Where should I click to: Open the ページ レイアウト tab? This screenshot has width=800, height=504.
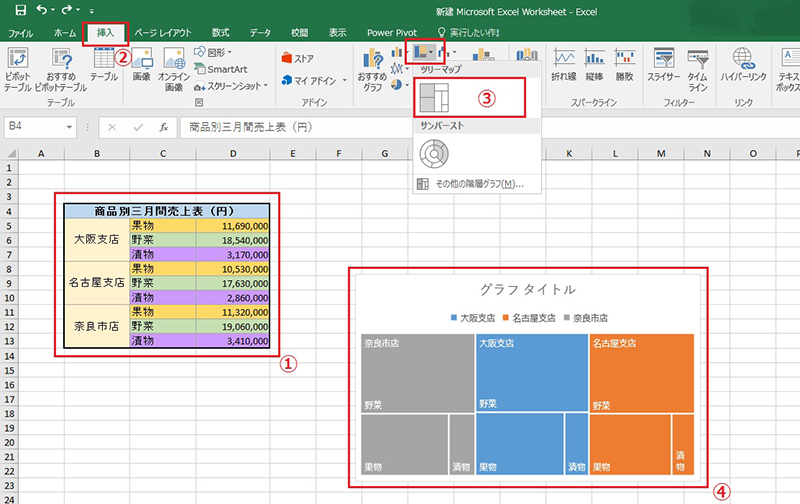tap(163, 33)
